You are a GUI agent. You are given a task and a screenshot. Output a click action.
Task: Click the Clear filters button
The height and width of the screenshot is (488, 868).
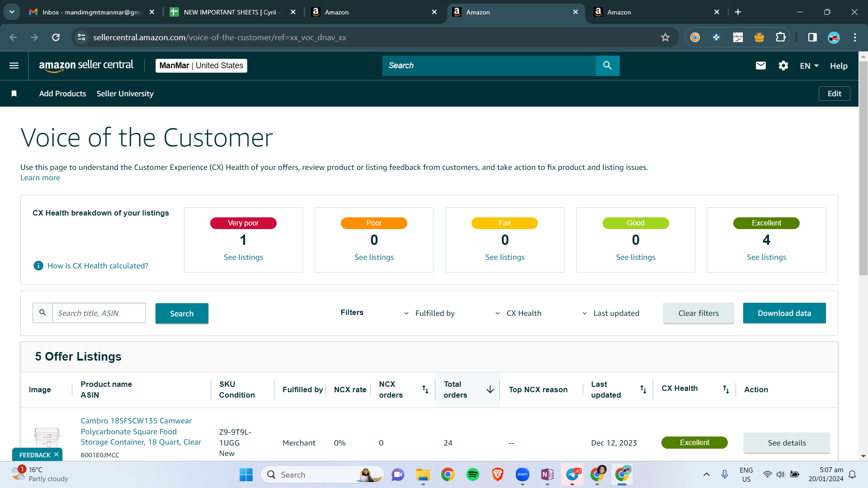point(698,313)
